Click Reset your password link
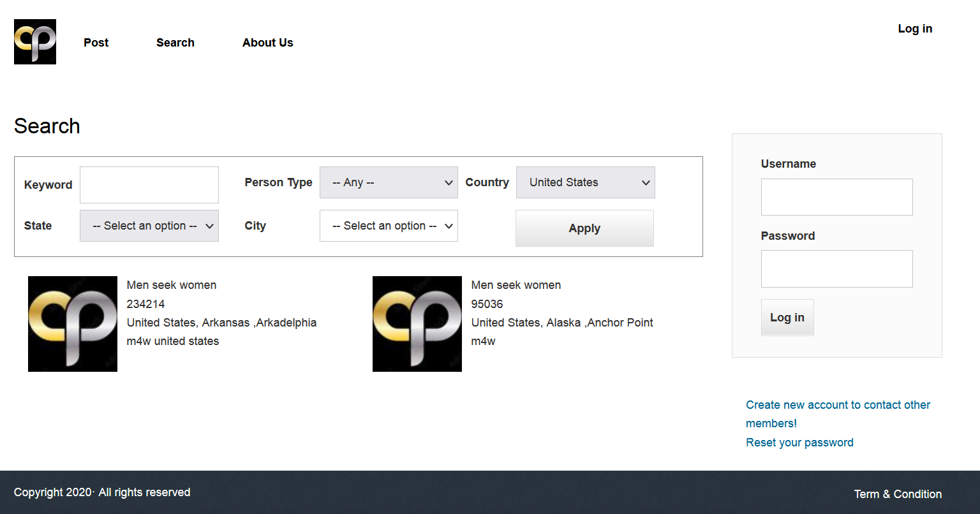This screenshot has height=514, width=980. click(x=799, y=443)
